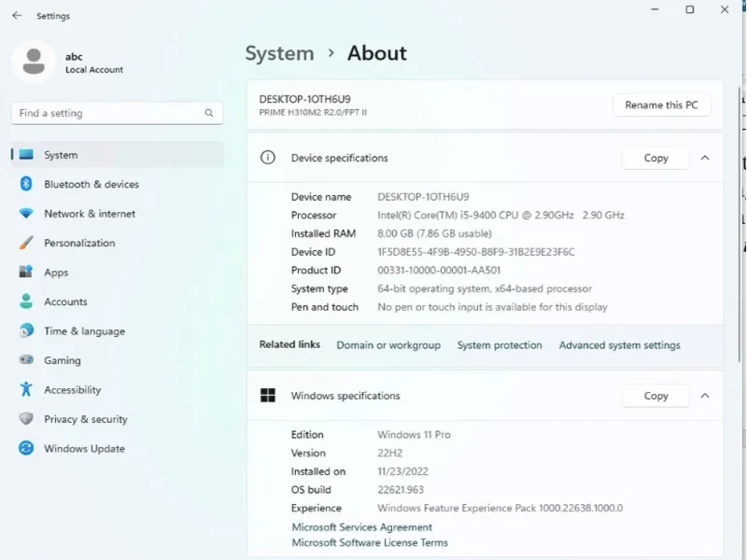The image size is (747, 560).
Task: Click the Device ID value 1F5D8E55-4F9B-4950-B8F9-31B2E9E23F6C
Action: point(476,251)
